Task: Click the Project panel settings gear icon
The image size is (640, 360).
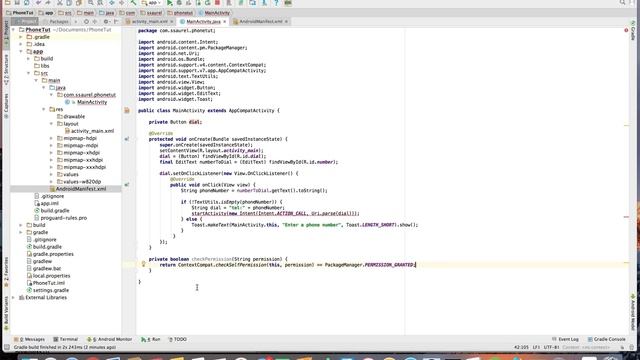Action: point(106,21)
